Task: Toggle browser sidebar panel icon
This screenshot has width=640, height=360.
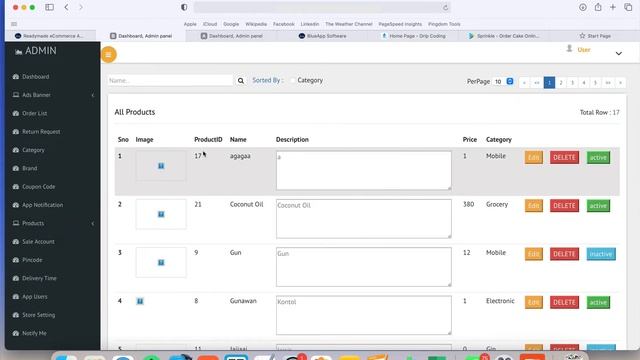Action: [x=49, y=7]
